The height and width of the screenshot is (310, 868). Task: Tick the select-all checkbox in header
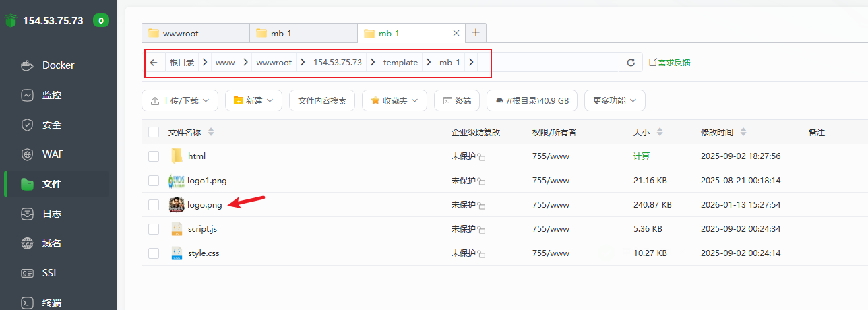tap(154, 132)
